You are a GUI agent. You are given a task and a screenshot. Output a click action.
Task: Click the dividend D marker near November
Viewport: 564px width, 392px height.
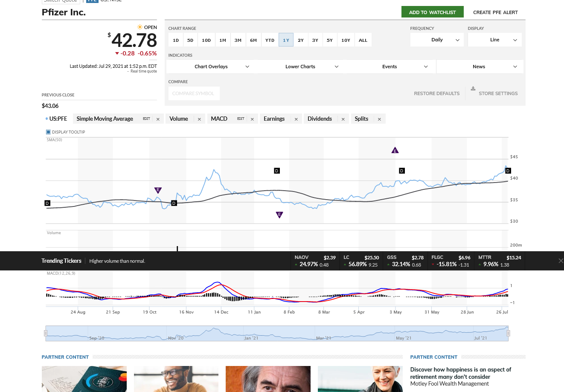174,203
